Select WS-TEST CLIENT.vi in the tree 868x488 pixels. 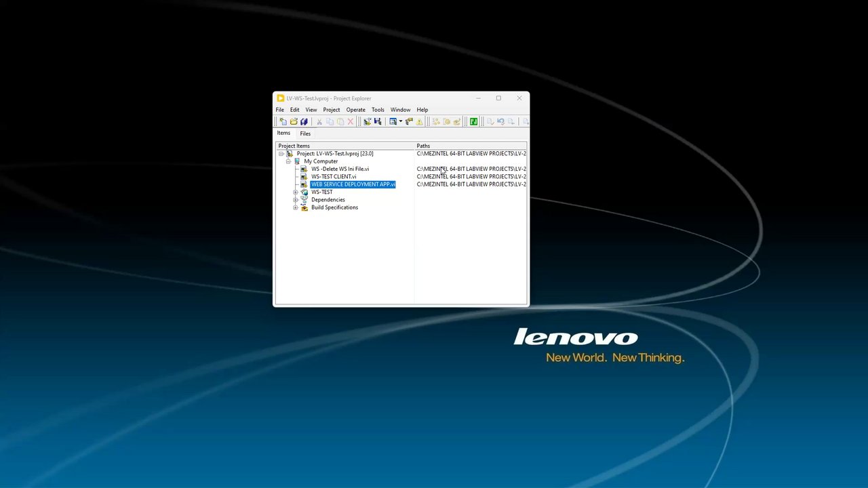334,176
